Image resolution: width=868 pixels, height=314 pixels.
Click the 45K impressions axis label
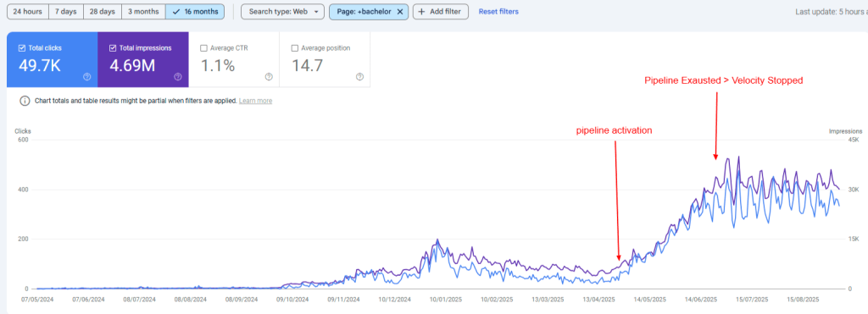point(853,140)
